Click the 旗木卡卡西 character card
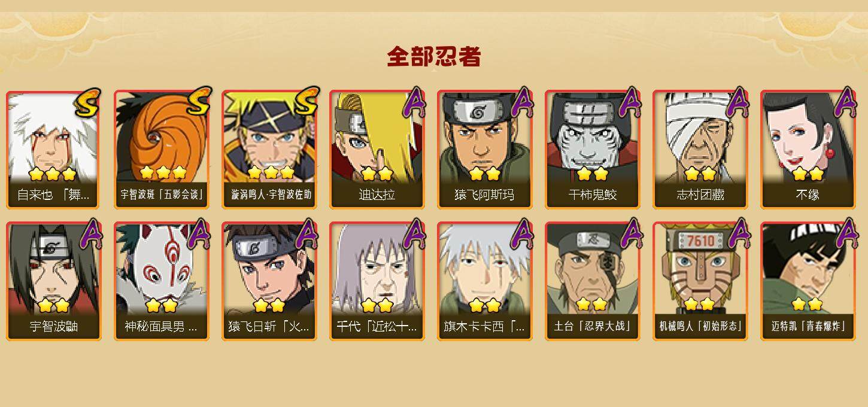Image resolution: width=868 pixels, height=407 pixels. [x=485, y=281]
